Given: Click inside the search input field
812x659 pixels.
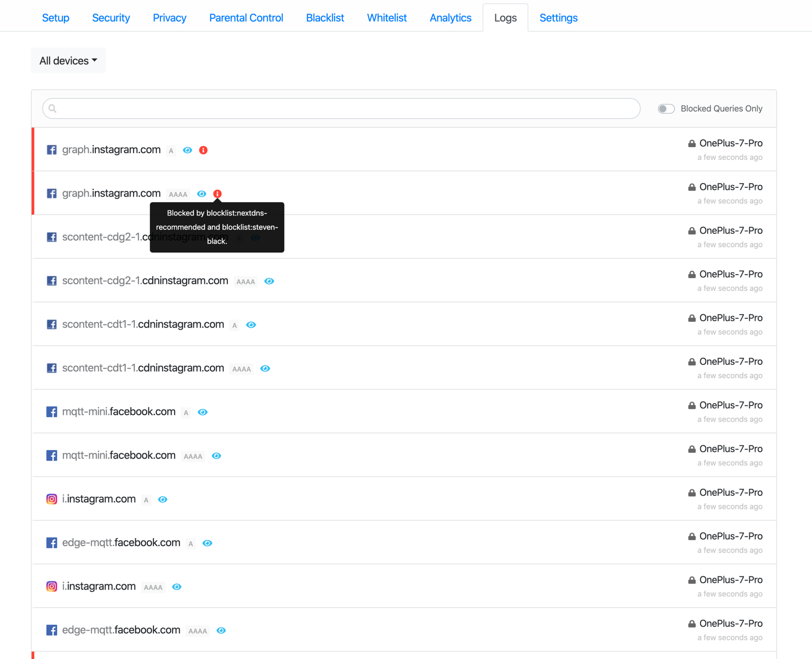Looking at the screenshot, I should [296, 108].
